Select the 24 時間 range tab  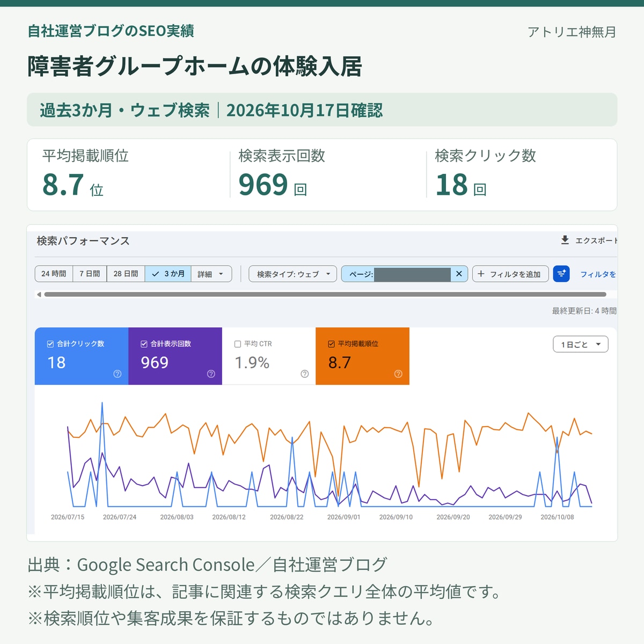(54, 274)
